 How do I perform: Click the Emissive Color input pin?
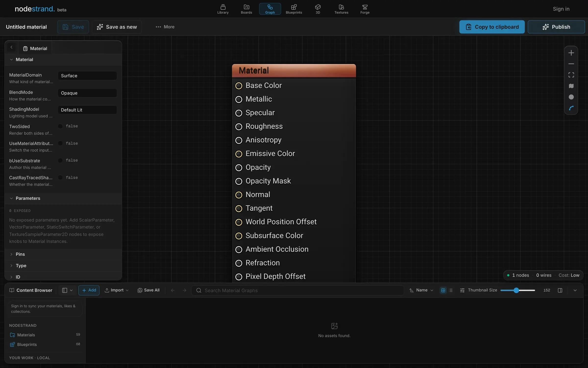[x=239, y=154]
